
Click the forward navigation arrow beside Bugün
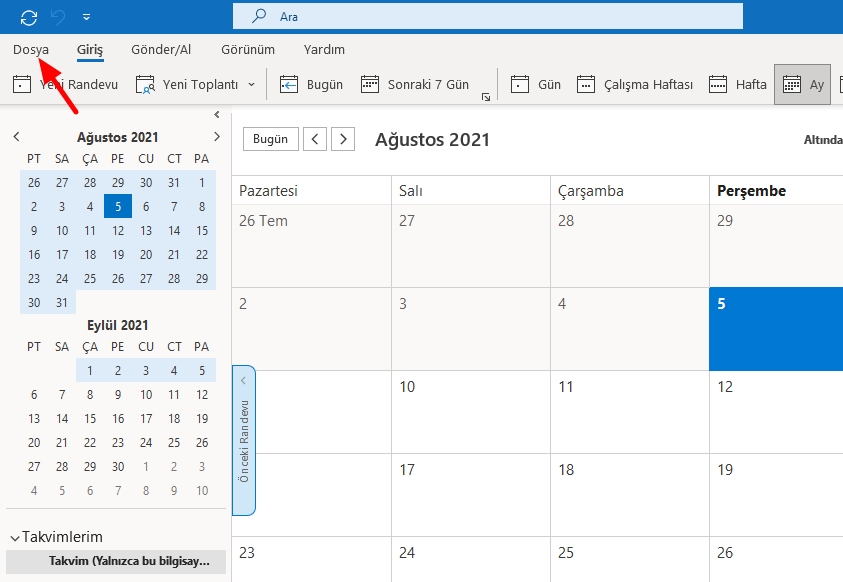click(342, 139)
